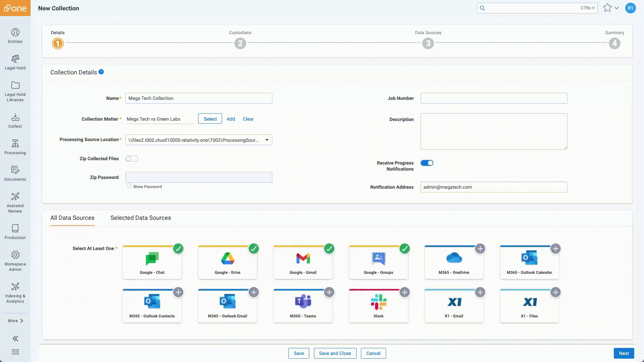644x362 pixels.
Task: Add M365 - Teams as a data source
Action: pos(329,292)
